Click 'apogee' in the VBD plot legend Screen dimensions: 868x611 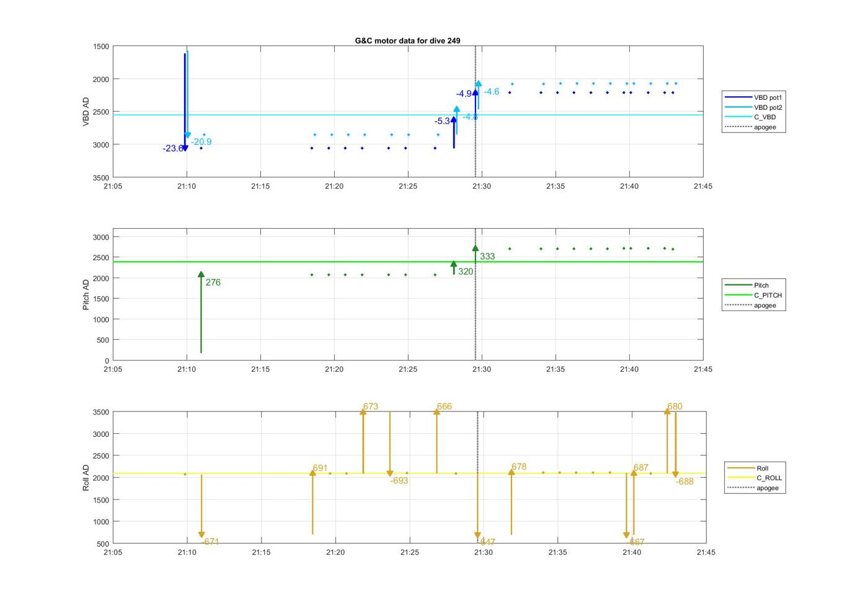click(x=754, y=127)
